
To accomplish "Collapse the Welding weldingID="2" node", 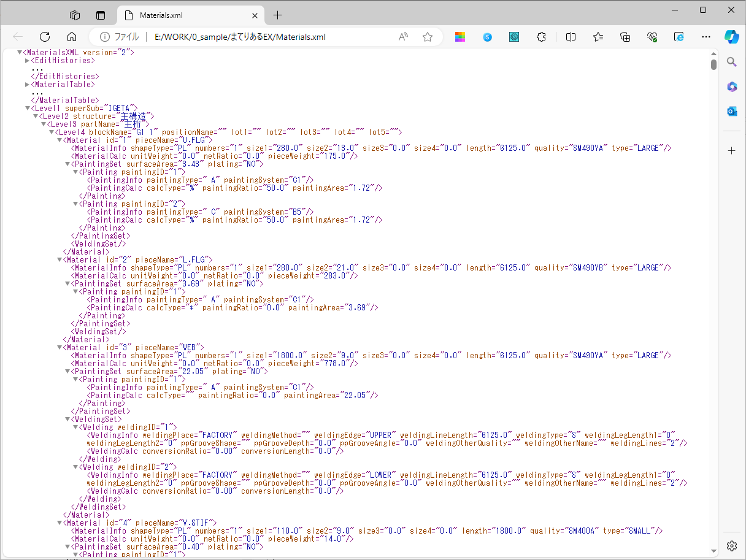I will pyautogui.click(x=75, y=467).
